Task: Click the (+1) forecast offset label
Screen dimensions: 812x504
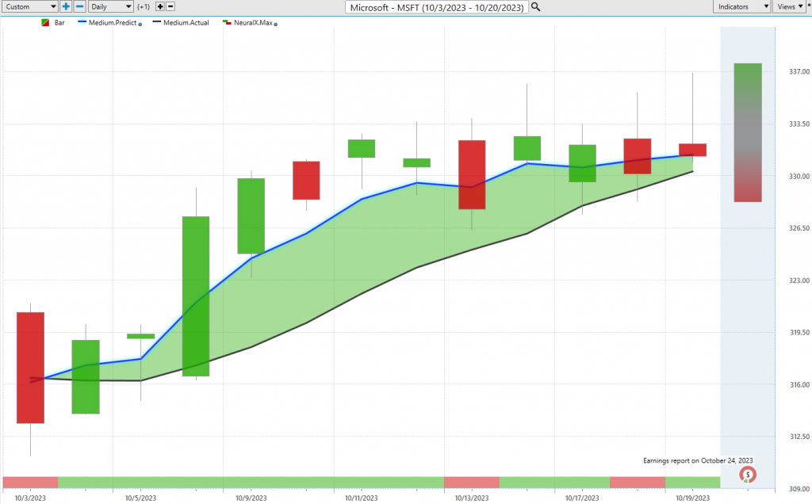Action: click(144, 6)
